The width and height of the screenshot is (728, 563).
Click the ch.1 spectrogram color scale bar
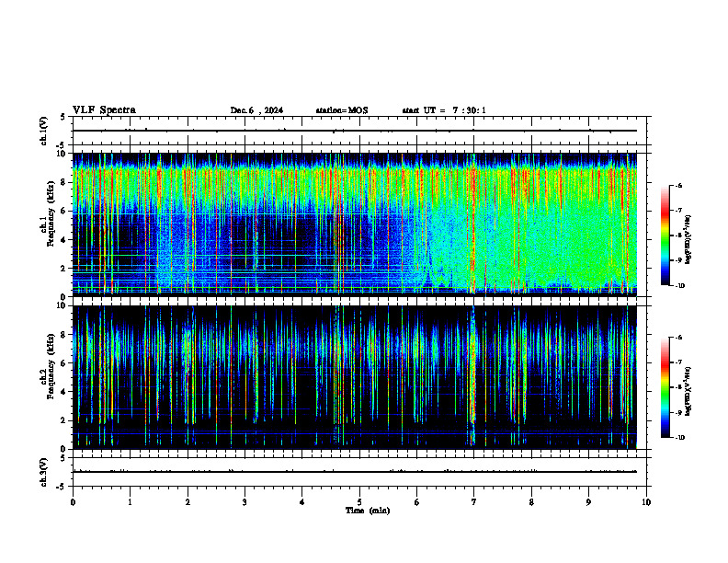point(665,236)
